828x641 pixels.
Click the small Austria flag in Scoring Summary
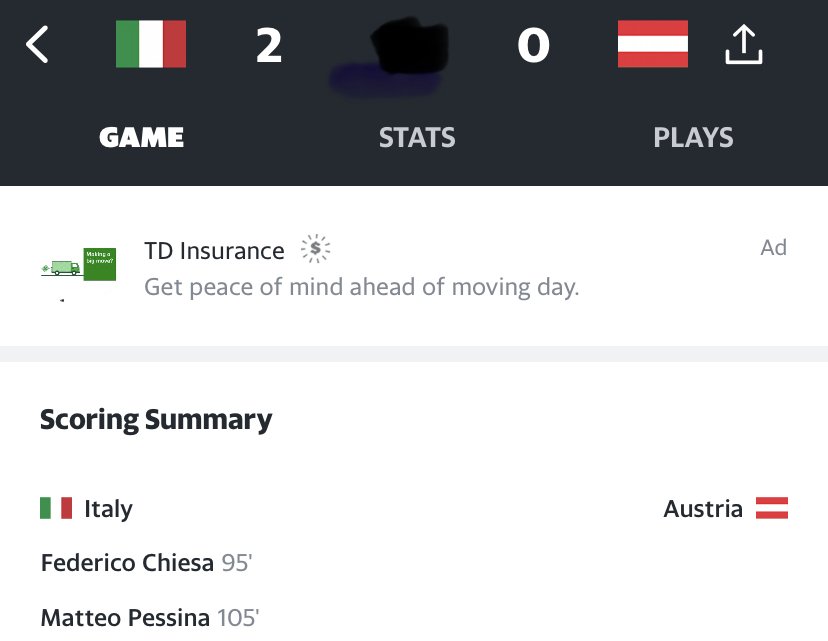(x=771, y=508)
